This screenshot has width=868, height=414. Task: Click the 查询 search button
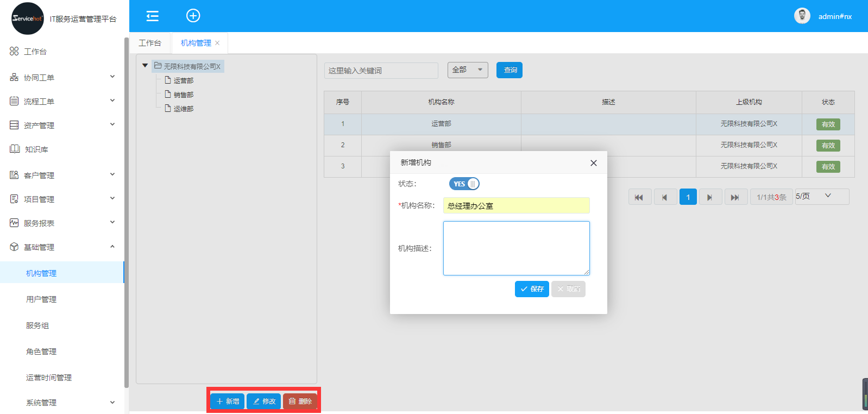click(509, 70)
